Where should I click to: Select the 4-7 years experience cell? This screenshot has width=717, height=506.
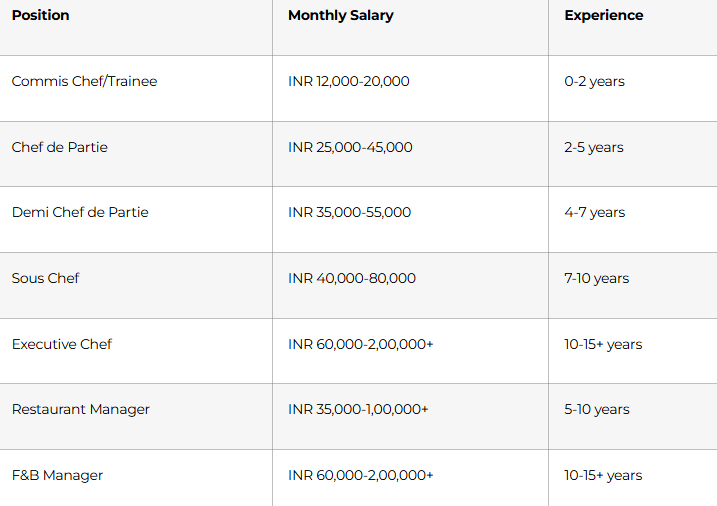594,213
